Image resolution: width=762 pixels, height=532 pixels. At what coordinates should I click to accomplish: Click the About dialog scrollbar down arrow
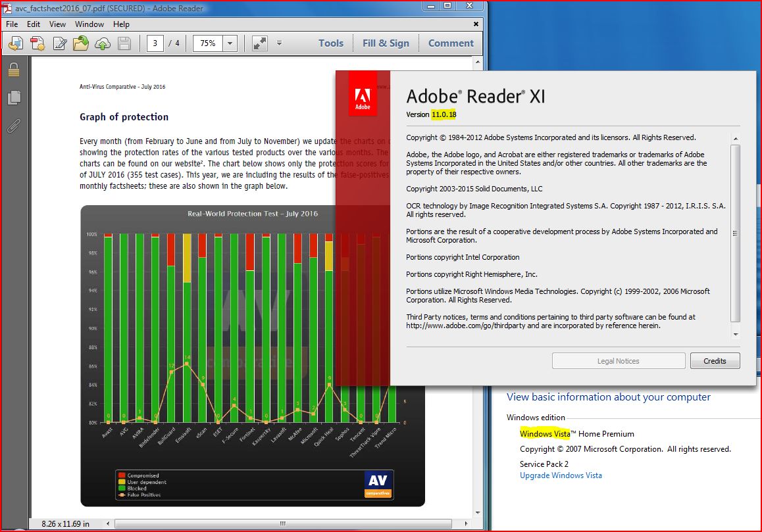[x=736, y=334]
